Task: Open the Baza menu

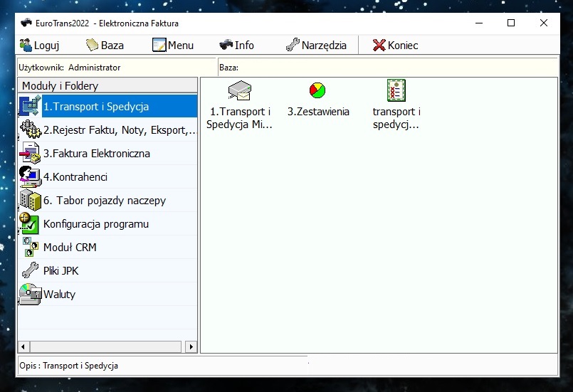Action: [x=105, y=46]
